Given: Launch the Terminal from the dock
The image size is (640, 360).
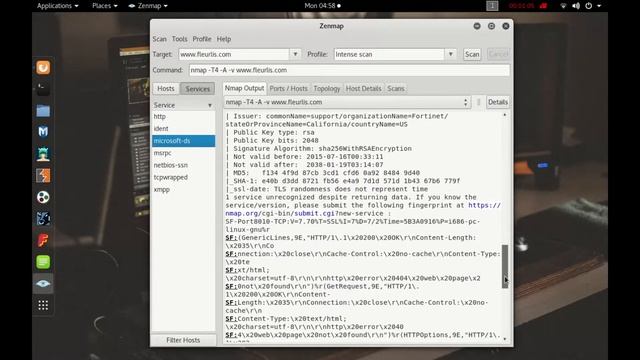Looking at the screenshot, I should click(43, 89).
